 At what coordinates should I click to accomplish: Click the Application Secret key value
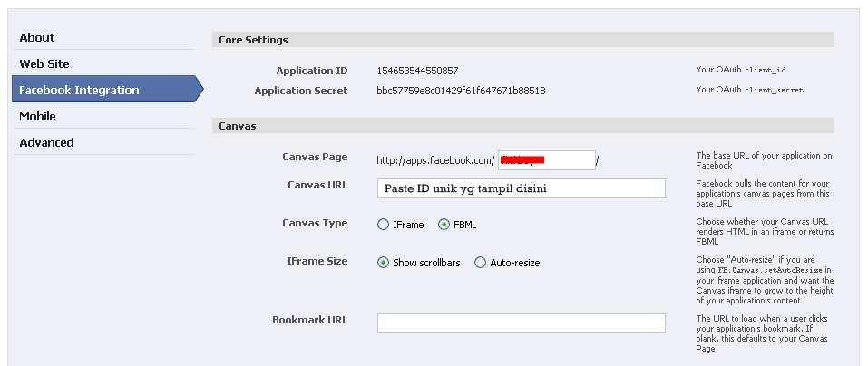461,91
